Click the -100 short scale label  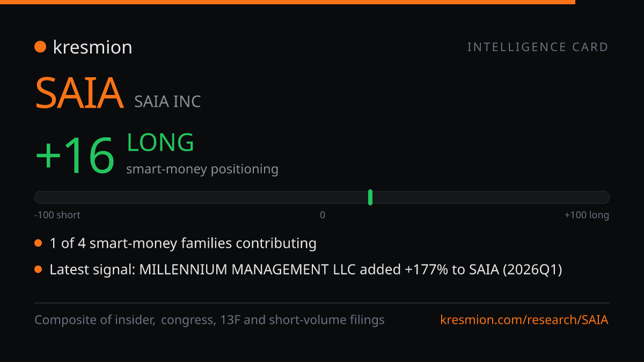[x=57, y=215]
